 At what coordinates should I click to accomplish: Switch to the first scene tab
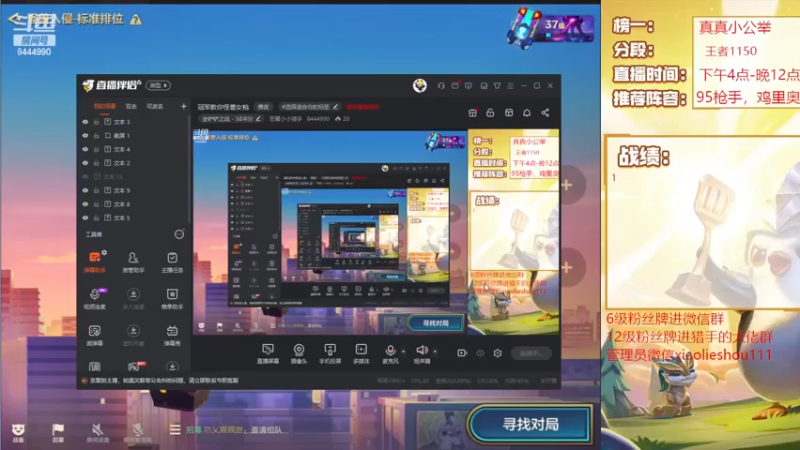pos(105,106)
